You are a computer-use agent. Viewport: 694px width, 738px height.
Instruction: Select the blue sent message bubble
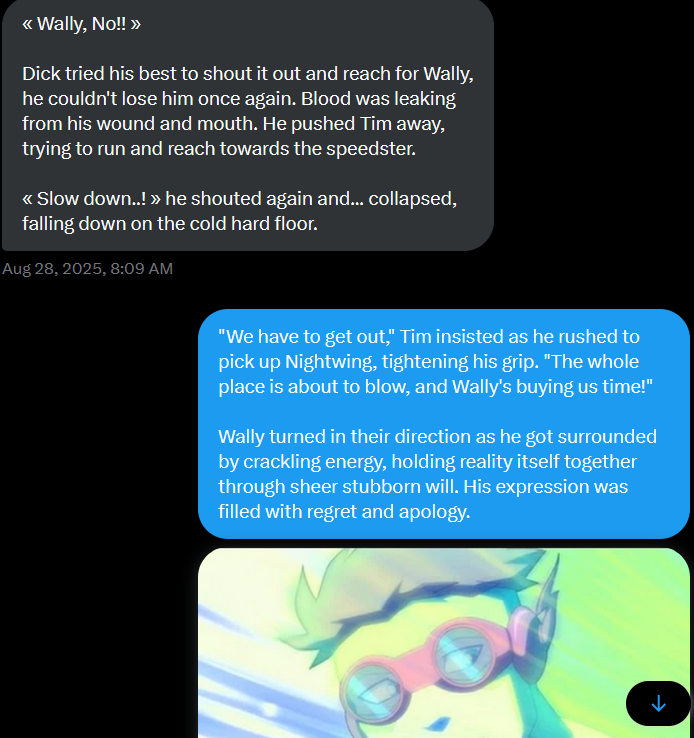tap(444, 424)
